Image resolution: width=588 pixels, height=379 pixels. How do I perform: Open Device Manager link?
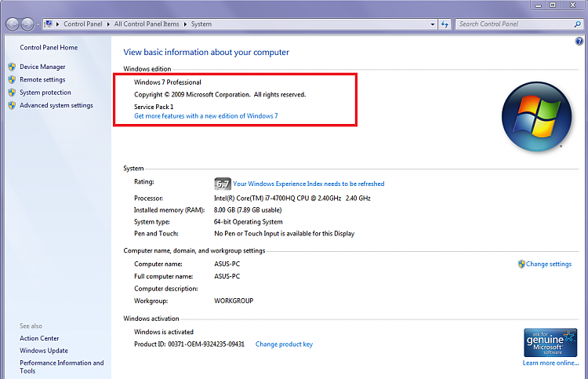tap(42, 67)
